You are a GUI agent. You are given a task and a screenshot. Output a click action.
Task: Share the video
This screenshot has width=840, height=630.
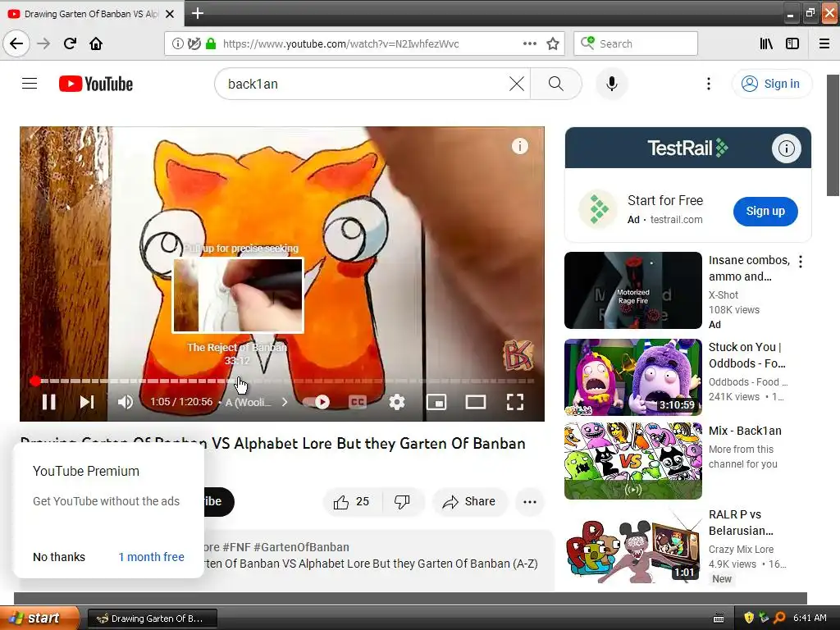pos(469,502)
